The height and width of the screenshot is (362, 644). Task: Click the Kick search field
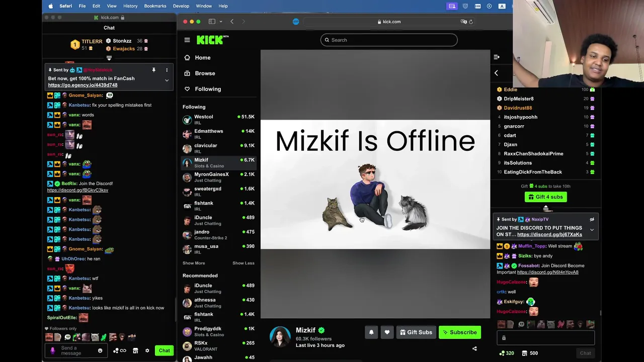[x=389, y=40]
